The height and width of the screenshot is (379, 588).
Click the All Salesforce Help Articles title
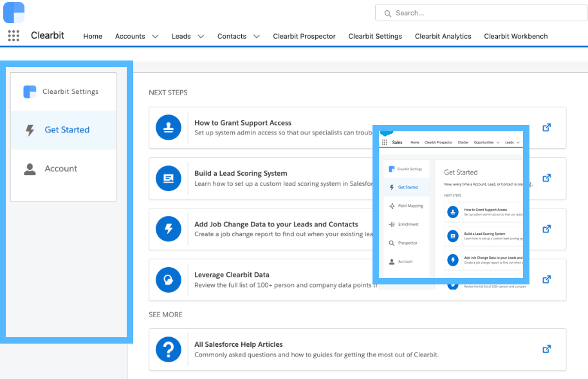click(x=239, y=344)
